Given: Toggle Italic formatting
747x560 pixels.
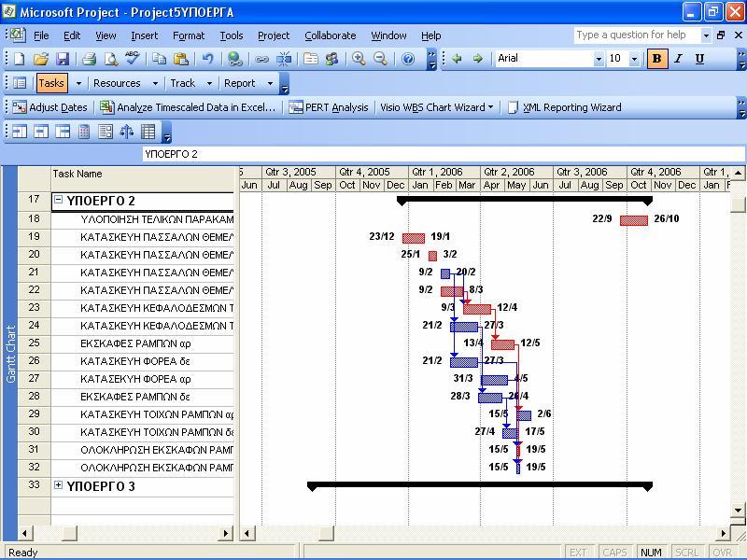Looking at the screenshot, I should tap(679, 59).
